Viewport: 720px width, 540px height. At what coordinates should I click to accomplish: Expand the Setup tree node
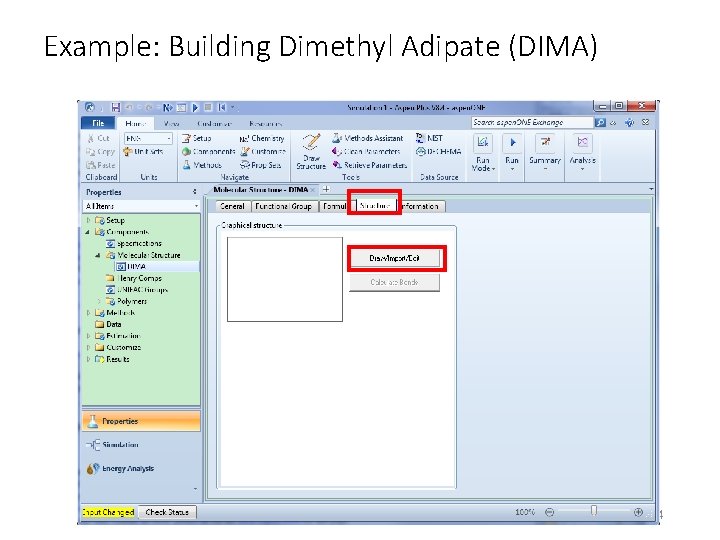[89, 220]
